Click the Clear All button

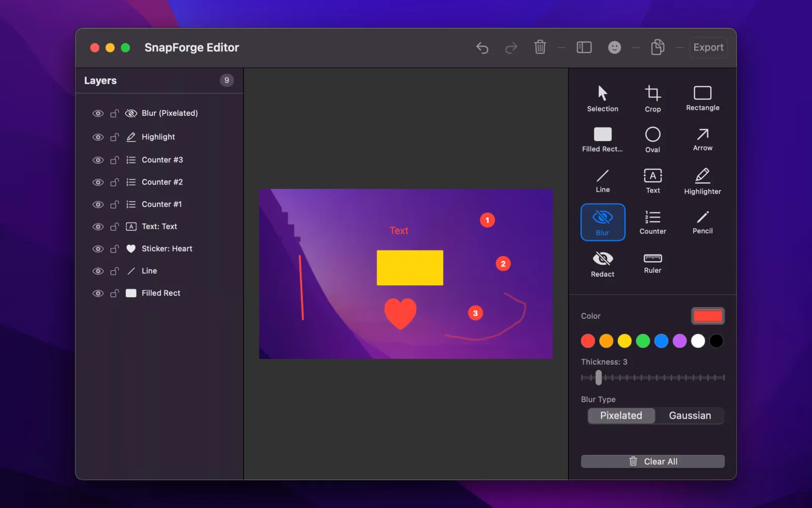click(653, 461)
